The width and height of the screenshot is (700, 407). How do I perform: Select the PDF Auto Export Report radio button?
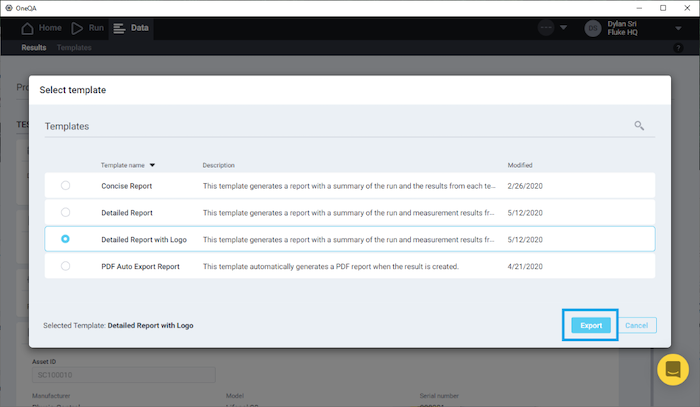pyautogui.click(x=66, y=266)
